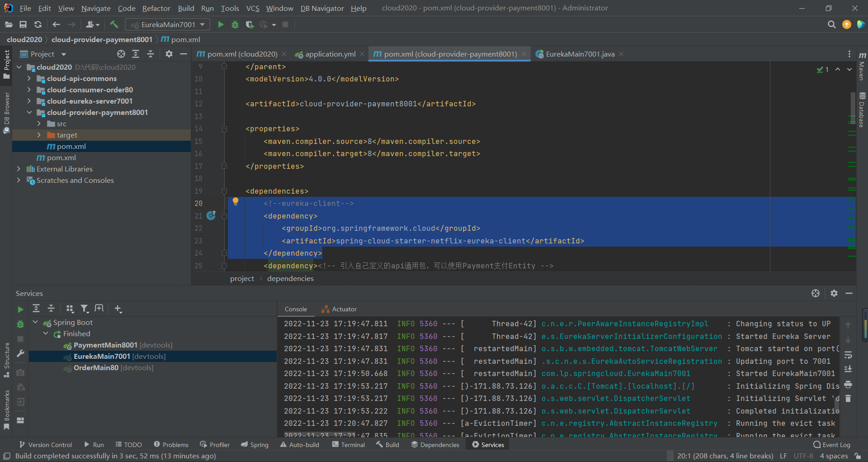Reload all from disk sync icon

point(38,24)
